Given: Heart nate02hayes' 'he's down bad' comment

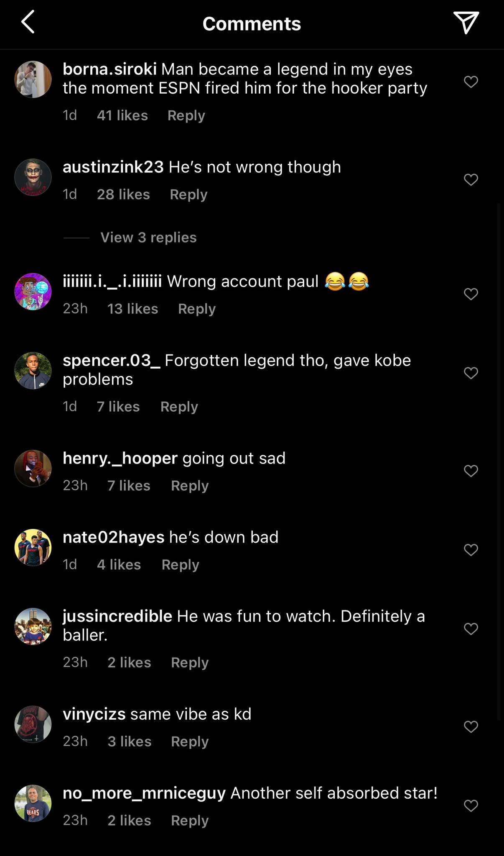Looking at the screenshot, I should pyautogui.click(x=471, y=550).
